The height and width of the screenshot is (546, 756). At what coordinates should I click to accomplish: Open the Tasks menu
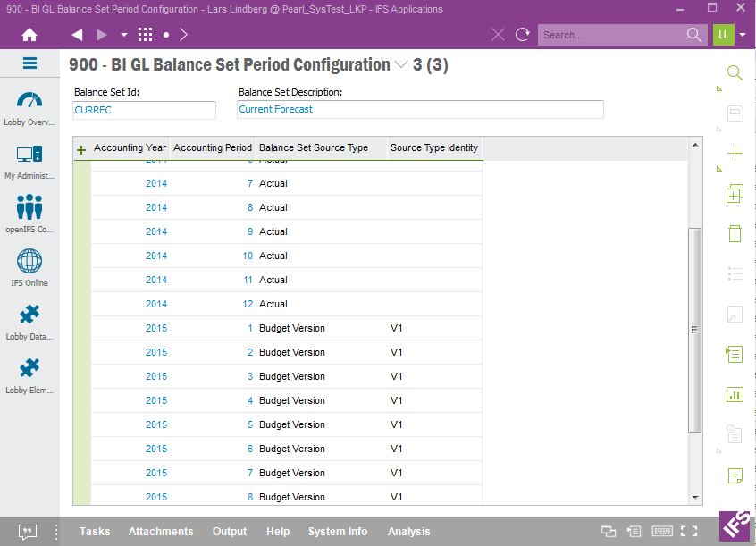click(95, 532)
